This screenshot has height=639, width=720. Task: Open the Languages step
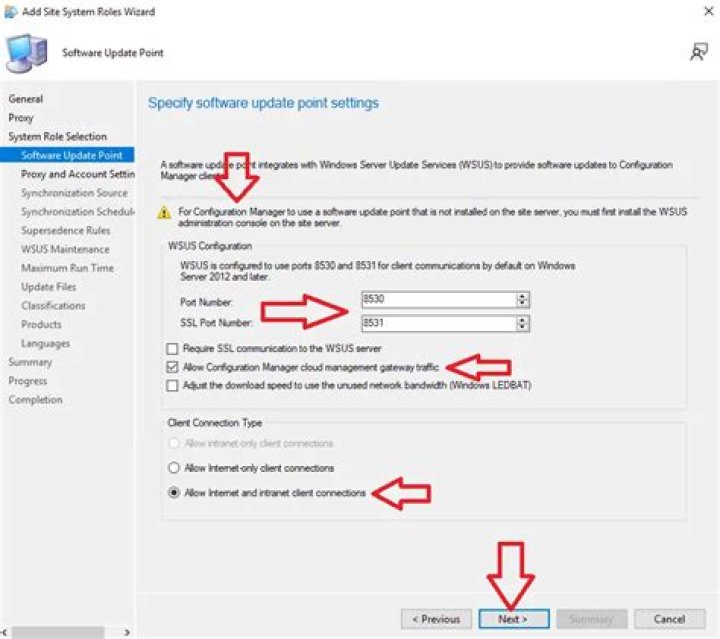[45, 343]
